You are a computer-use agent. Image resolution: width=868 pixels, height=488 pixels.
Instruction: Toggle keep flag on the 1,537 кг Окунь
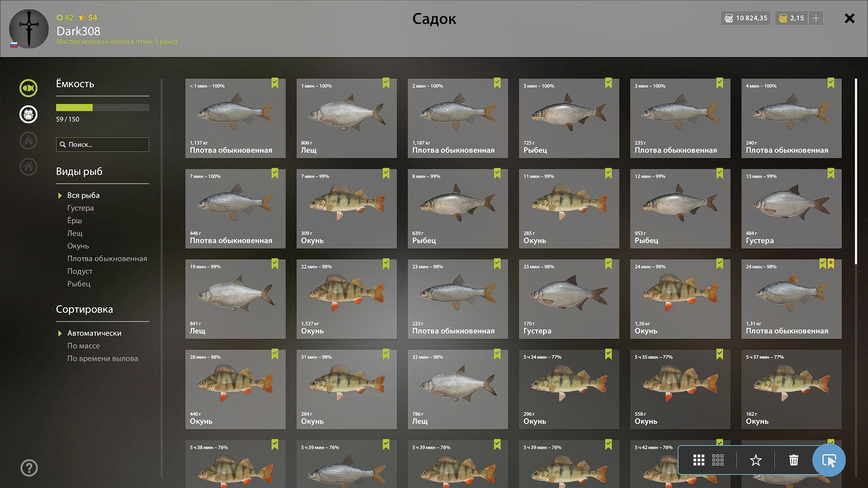[x=386, y=264]
